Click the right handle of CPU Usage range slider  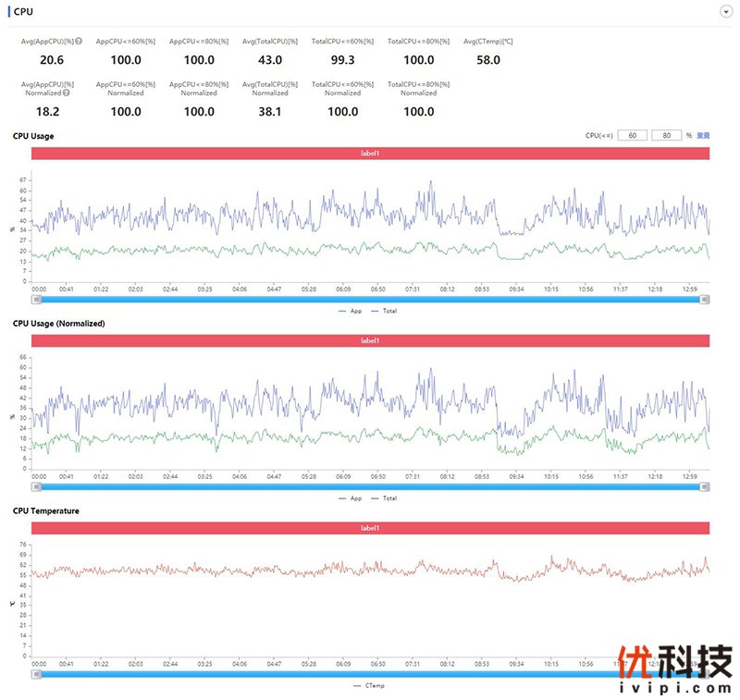point(705,300)
